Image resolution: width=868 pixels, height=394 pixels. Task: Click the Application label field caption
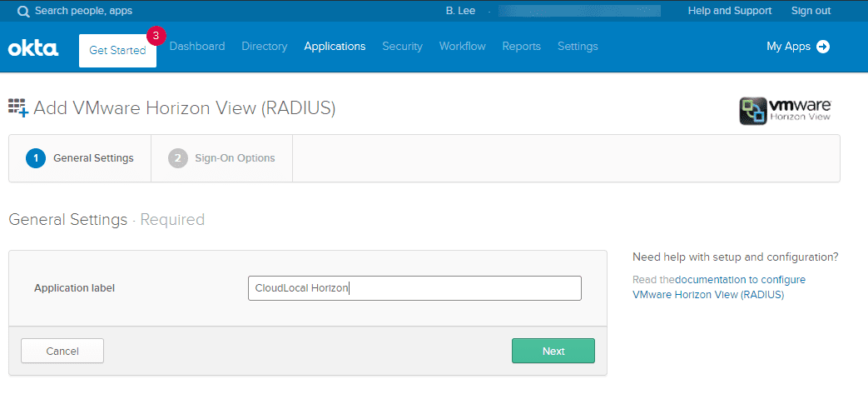[75, 288]
